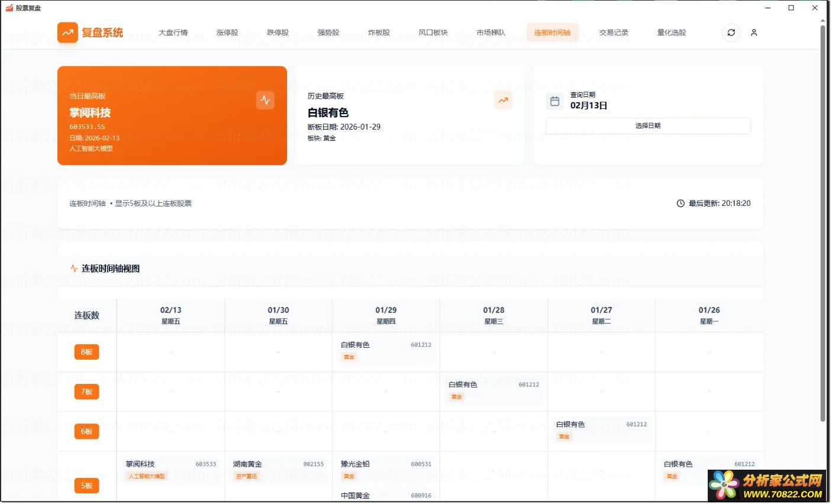Image resolution: width=832 pixels, height=504 pixels.
Task: Click trend icon on 历史最高板 card
Action: tap(503, 100)
